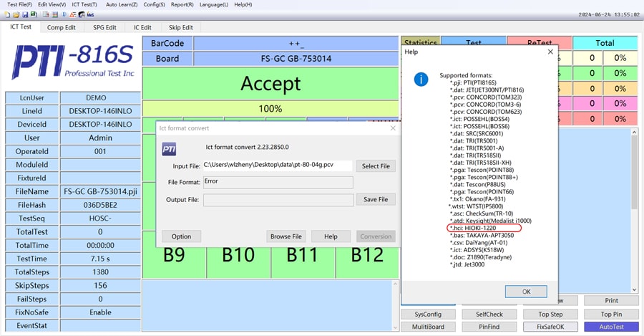
Task: Open the Config(S) menu
Action: [154, 4]
